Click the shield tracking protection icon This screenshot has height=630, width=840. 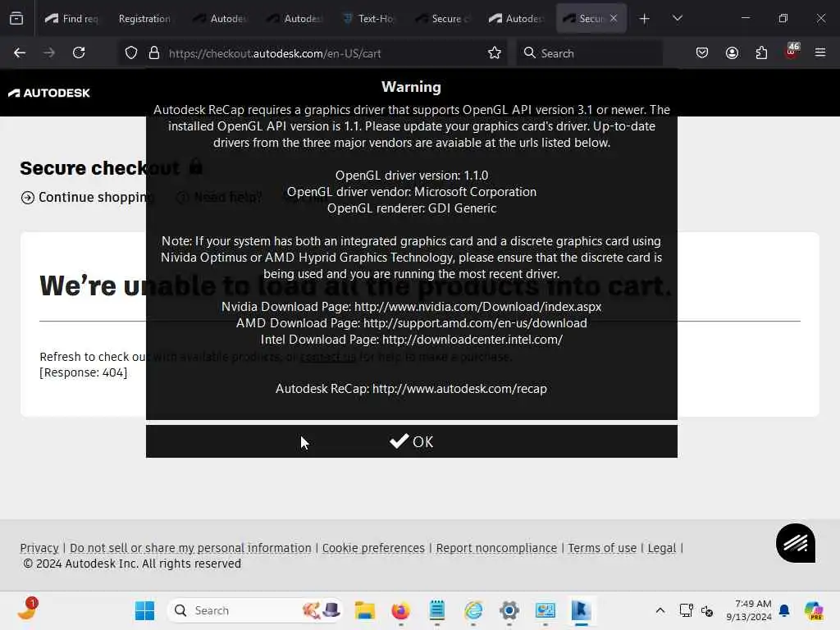pyautogui.click(x=131, y=53)
